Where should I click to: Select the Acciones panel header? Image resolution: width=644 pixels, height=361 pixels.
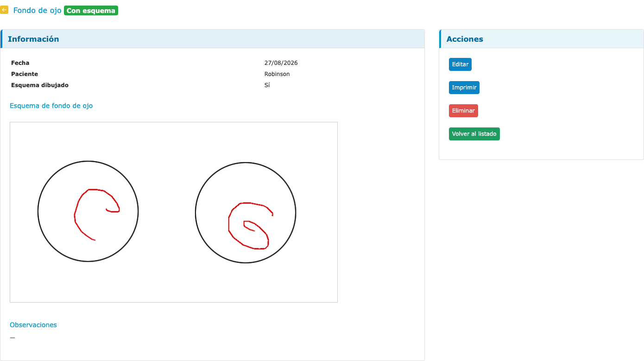click(542, 39)
